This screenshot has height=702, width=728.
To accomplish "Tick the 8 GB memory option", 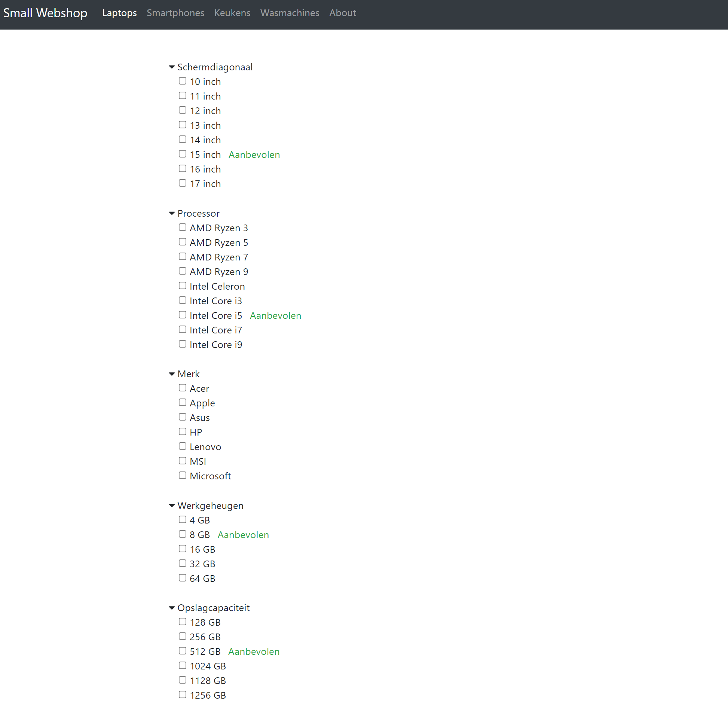I will [183, 534].
